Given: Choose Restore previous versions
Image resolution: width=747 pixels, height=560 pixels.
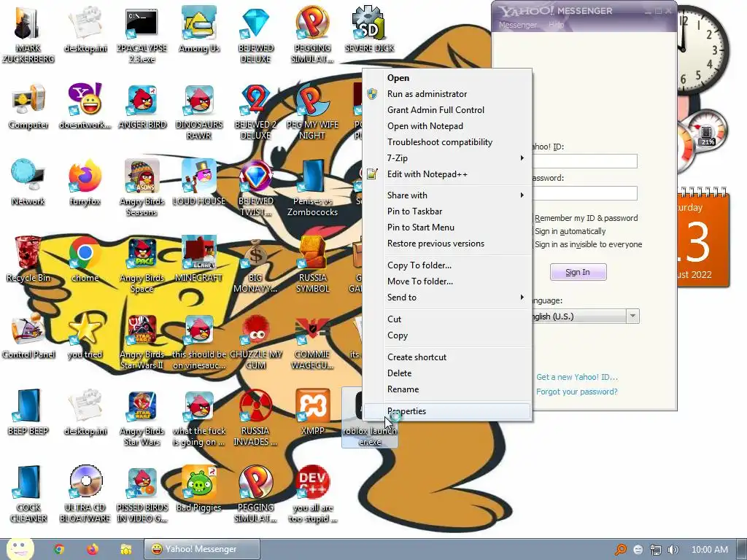Looking at the screenshot, I should [447, 244].
